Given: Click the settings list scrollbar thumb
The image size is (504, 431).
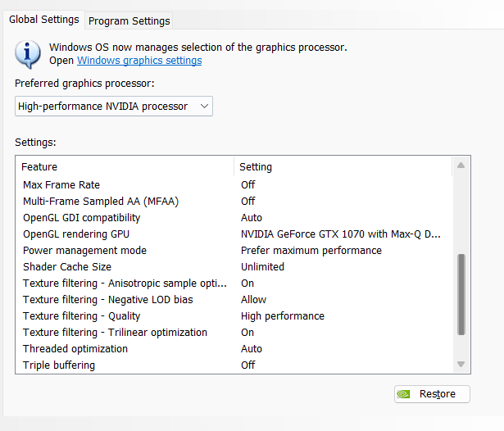Looking at the screenshot, I should (461, 294).
